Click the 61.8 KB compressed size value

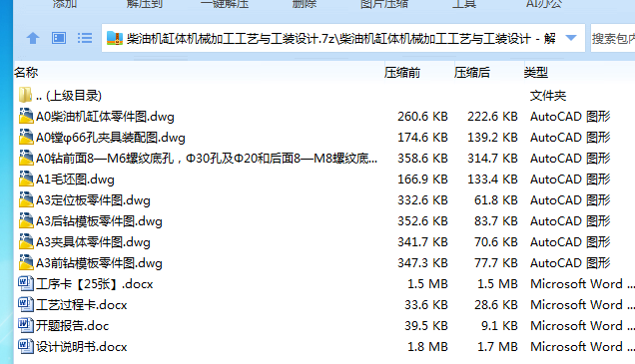point(496,200)
